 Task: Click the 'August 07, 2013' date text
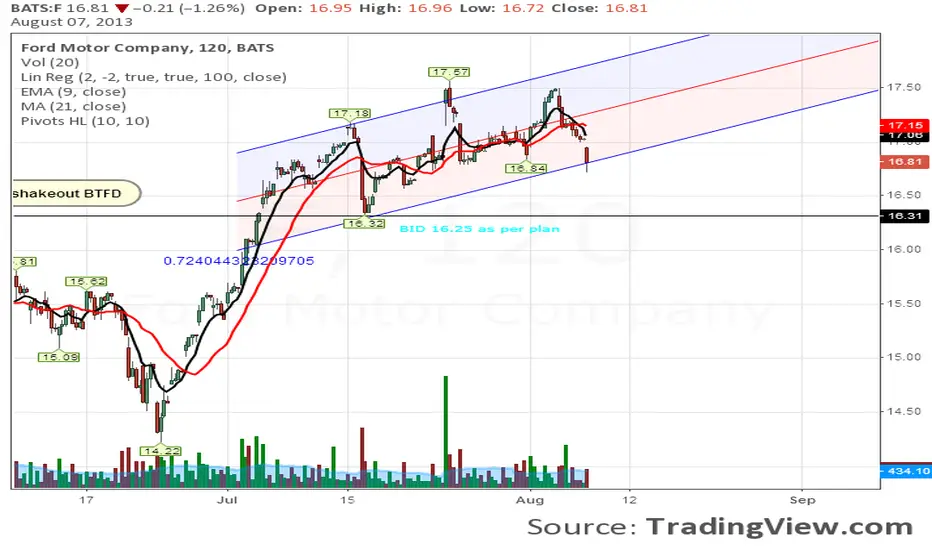(x=71, y=23)
